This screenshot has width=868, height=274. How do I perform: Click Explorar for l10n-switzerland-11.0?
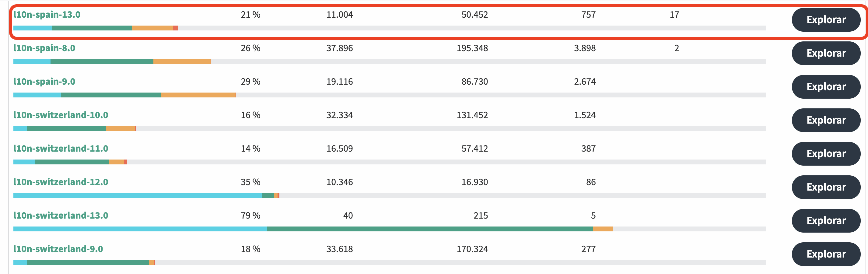pos(826,154)
